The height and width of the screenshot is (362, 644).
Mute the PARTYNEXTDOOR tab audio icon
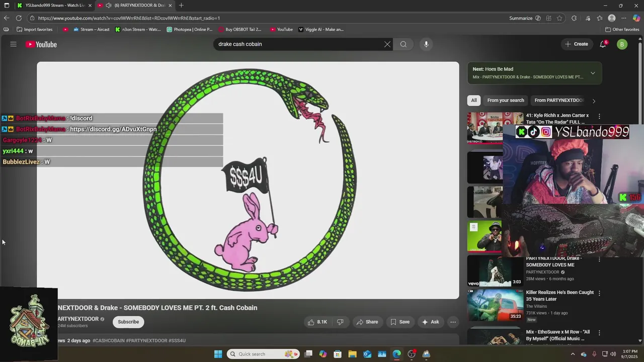click(x=108, y=5)
